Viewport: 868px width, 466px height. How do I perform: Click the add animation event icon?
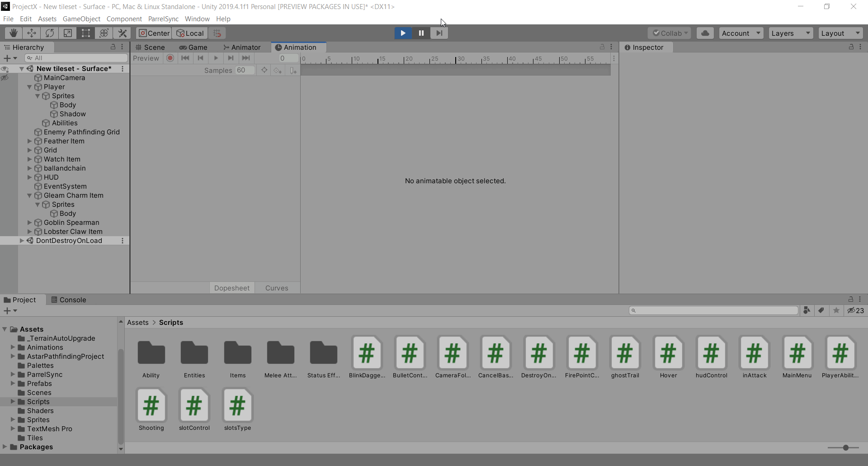tap(293, 70)
